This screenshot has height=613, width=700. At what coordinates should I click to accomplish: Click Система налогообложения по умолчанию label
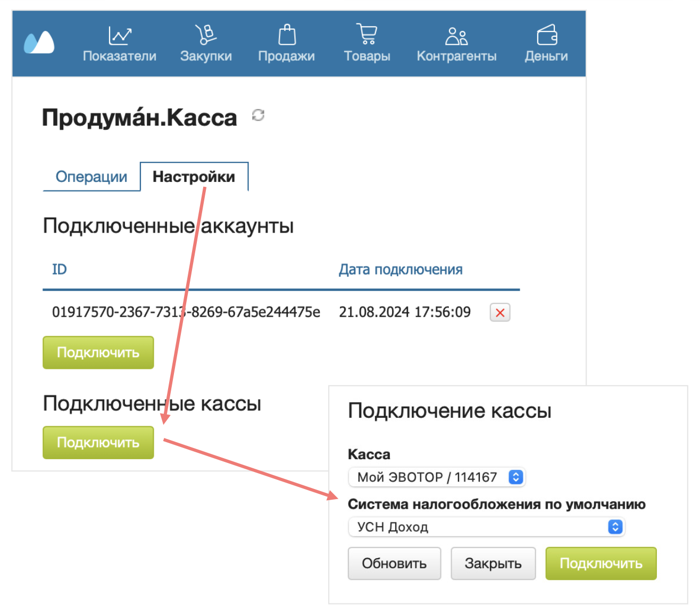tap(497, 504)
